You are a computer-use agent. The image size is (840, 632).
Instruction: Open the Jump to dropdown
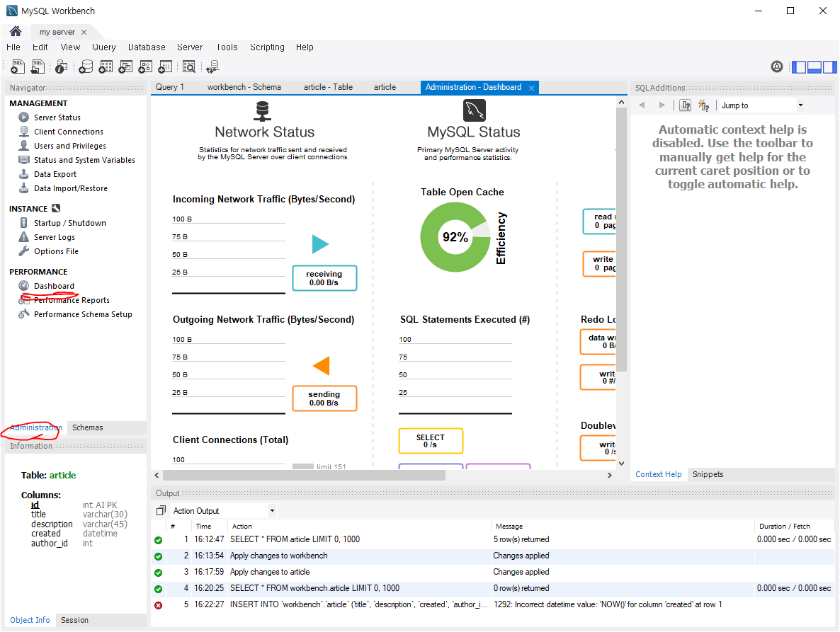[761, 105]
